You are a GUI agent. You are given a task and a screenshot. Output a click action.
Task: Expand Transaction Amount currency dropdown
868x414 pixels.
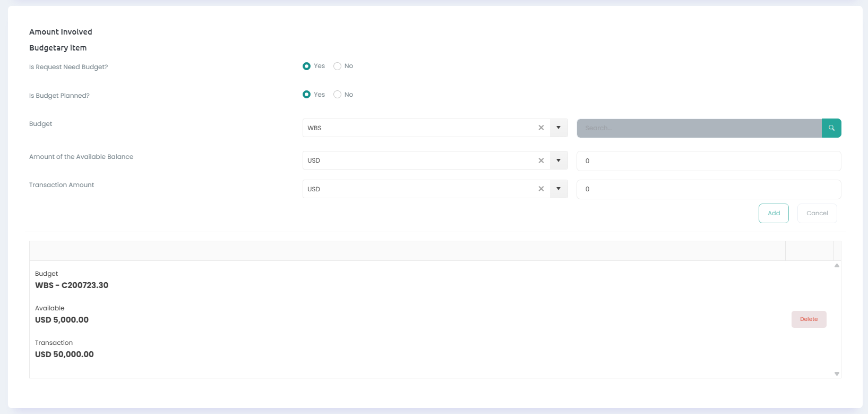pos(558,189)
